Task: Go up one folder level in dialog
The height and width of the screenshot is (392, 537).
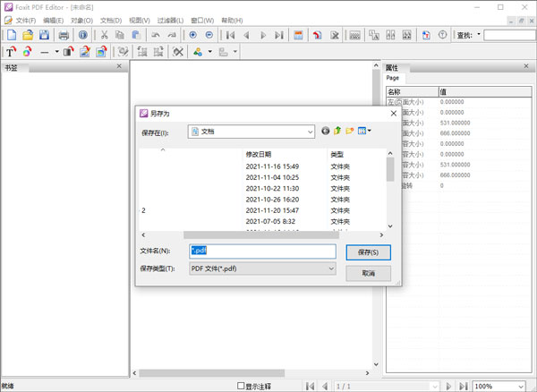Action: 337,131
